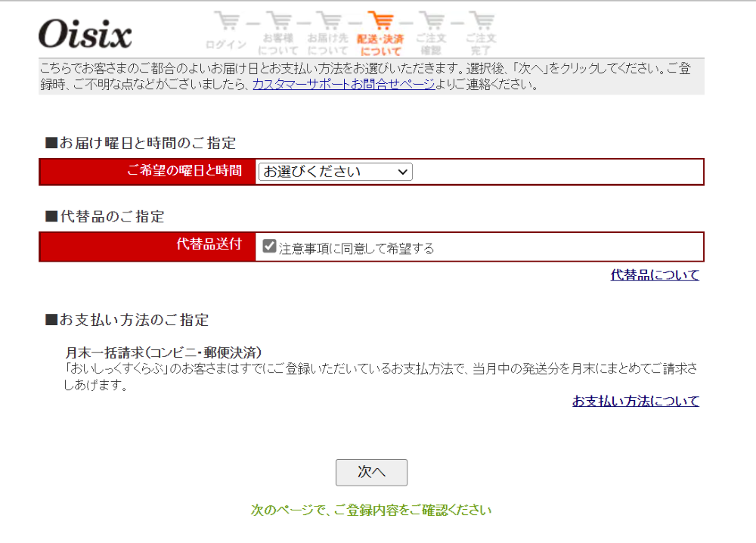
Task: Select the 配送・決済について step label
Action: tap(380, 45)
